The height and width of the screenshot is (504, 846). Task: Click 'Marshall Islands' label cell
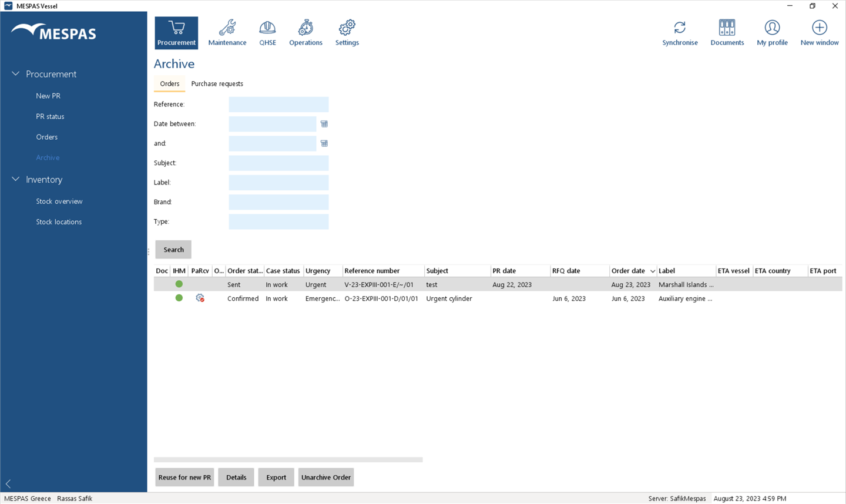686,284
